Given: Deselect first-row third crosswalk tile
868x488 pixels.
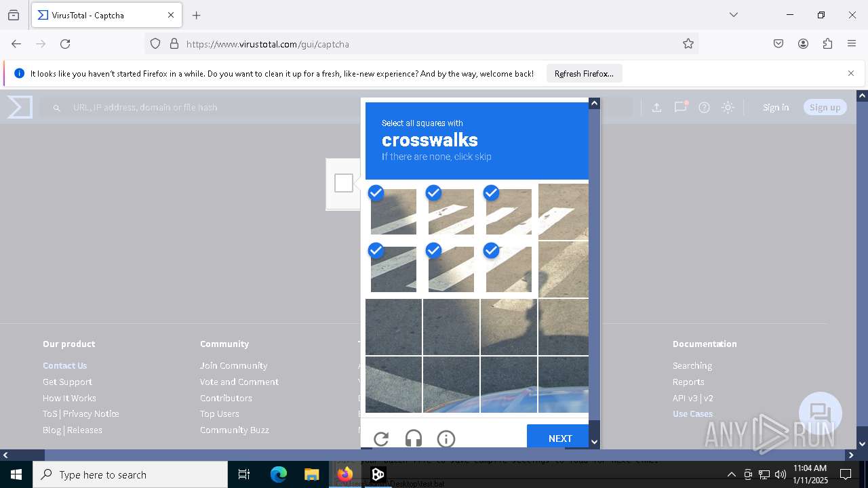Looking at the screenshot, I should coord(509,211).
